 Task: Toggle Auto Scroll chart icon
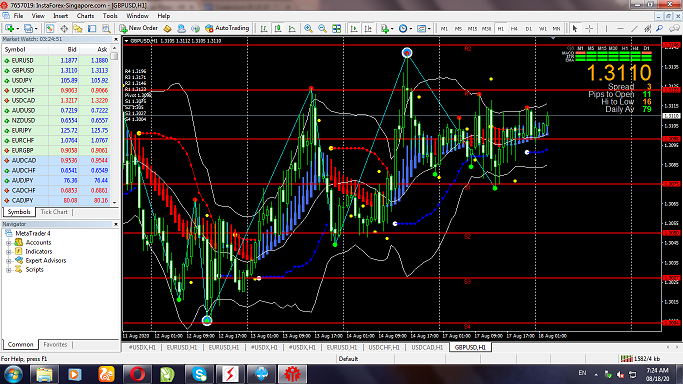pos(354,28)
